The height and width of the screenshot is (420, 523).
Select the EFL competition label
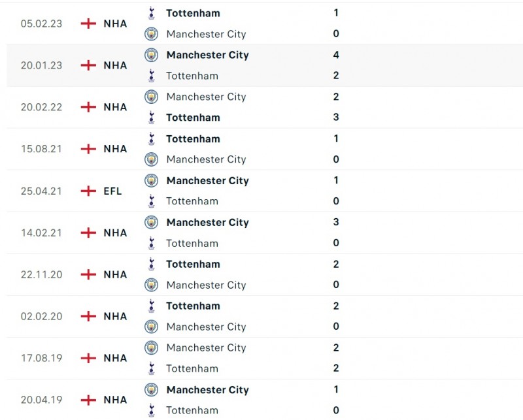112,191
